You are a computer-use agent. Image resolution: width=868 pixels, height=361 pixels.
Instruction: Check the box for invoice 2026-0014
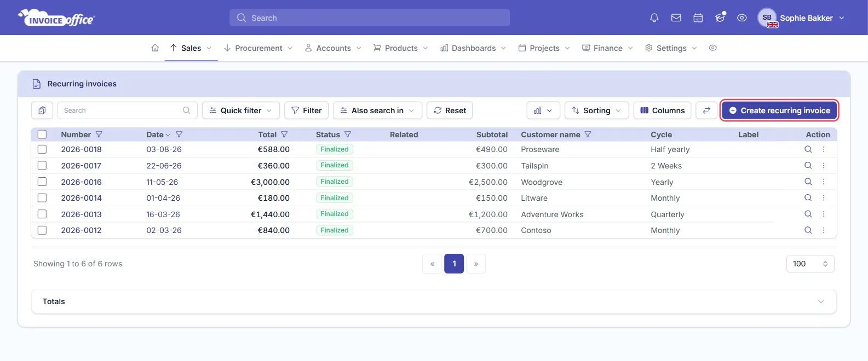[x=42, y=197]
